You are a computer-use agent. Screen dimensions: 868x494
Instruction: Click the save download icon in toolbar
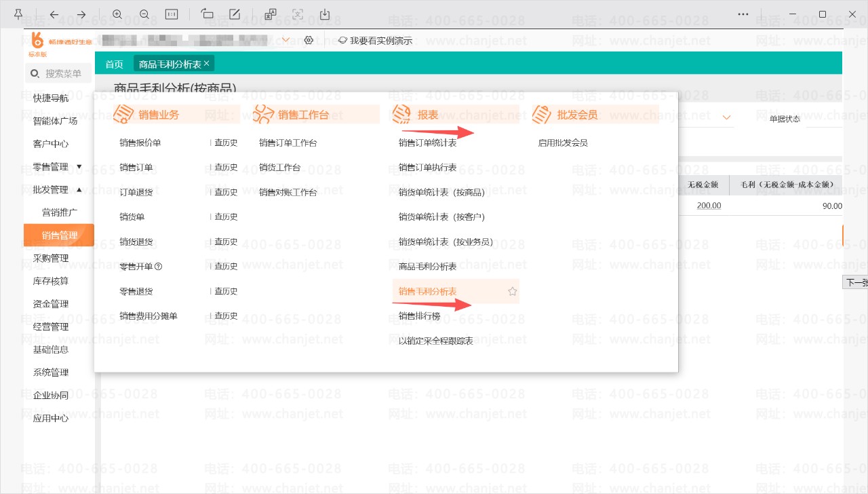pyautogui.click(x=325, y=14)
